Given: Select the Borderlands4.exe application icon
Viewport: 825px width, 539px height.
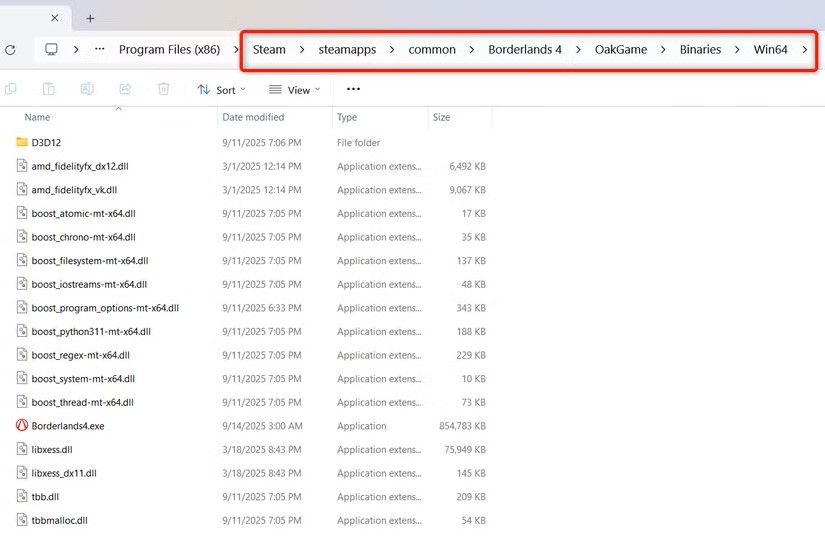Looking at the screenshot, I should click(x=22, y=426).
